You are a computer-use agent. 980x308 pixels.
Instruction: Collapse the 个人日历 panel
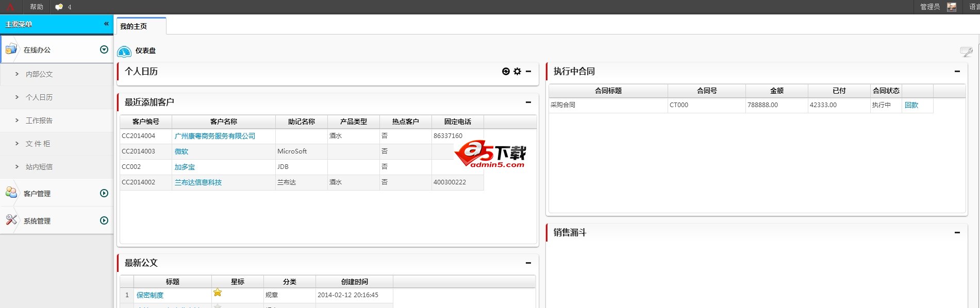(x=528, y=72)
